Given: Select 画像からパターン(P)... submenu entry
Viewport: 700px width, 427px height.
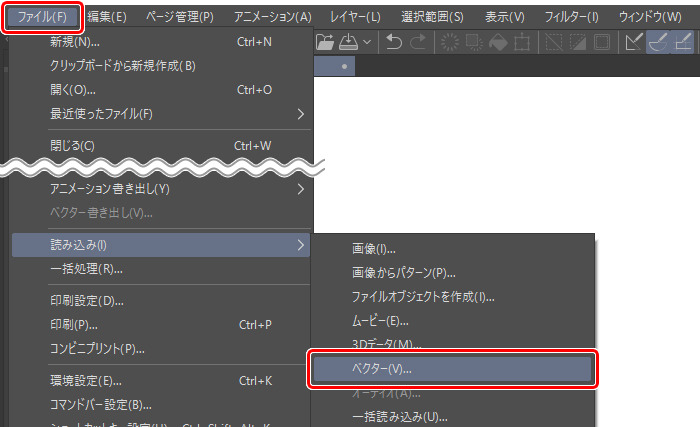Looking at the screenshot, I should coord(453,273).
